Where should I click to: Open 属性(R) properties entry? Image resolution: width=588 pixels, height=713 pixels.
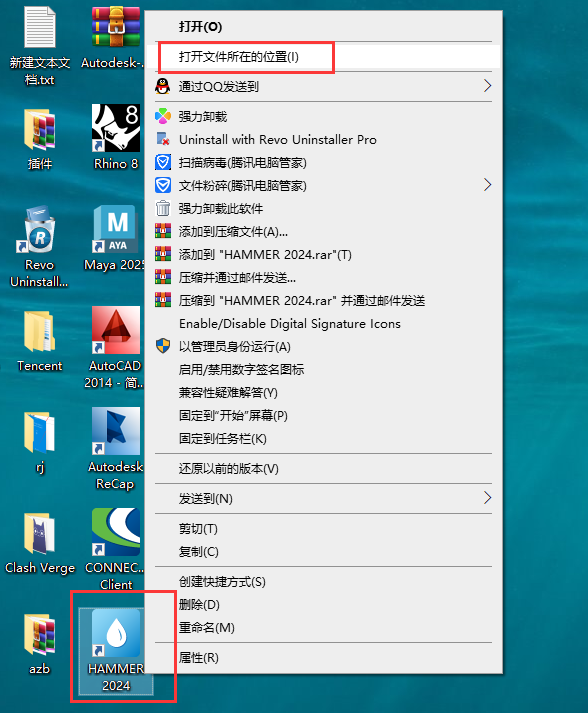pyautogui.click(x=323, y=658)
